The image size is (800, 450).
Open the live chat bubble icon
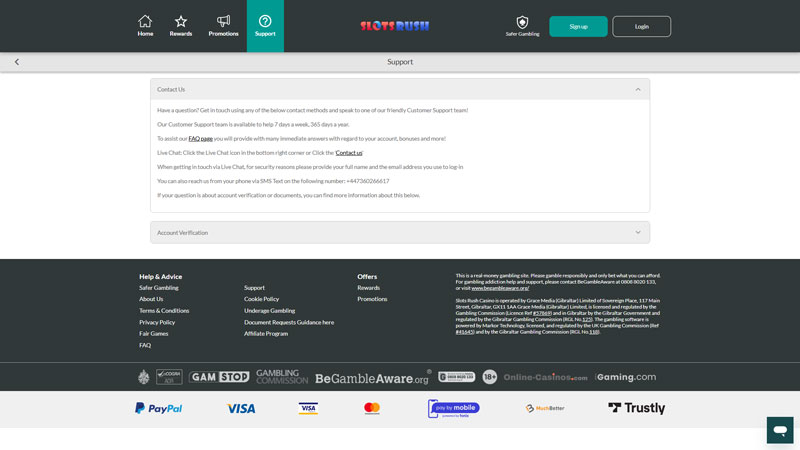pos(780,430)
